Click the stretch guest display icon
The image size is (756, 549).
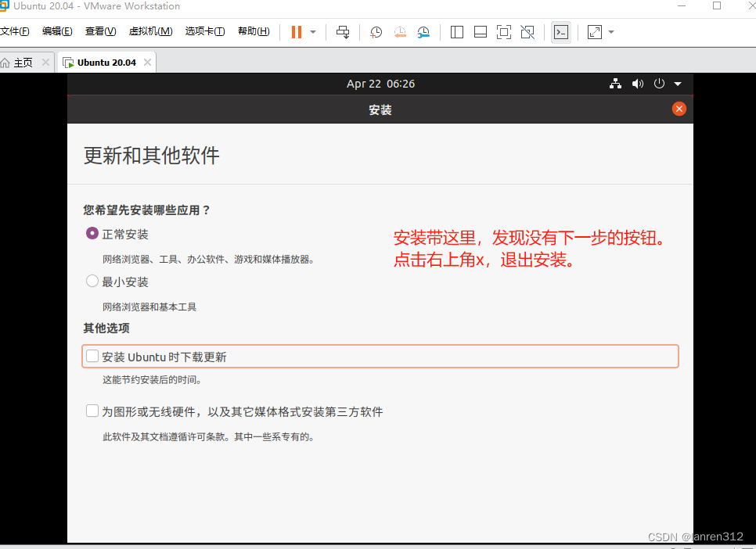tap(595, 32)
